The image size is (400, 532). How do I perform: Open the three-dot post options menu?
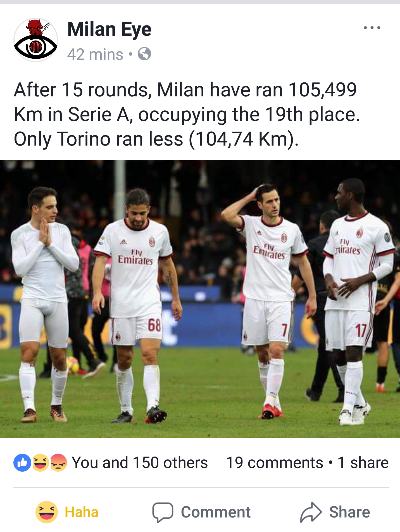coord(372,28)
